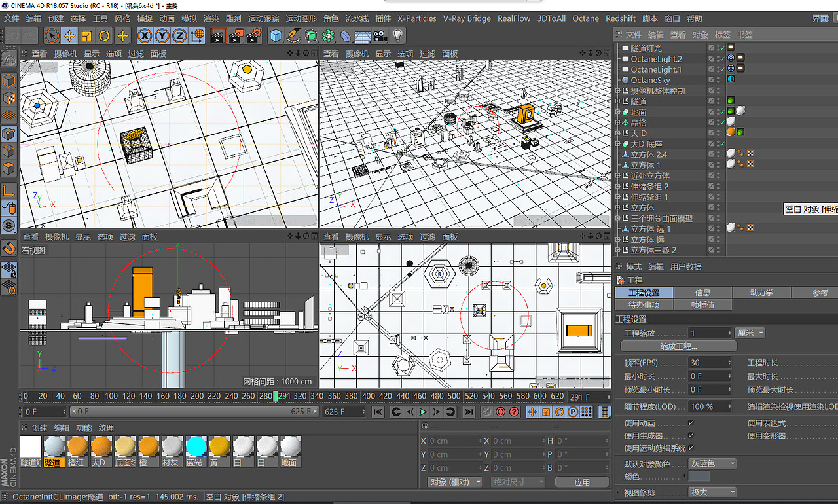Uncheck the enable checkmark on 晶格 object
This screenshot has height=504, width=838.
point(722,122)
